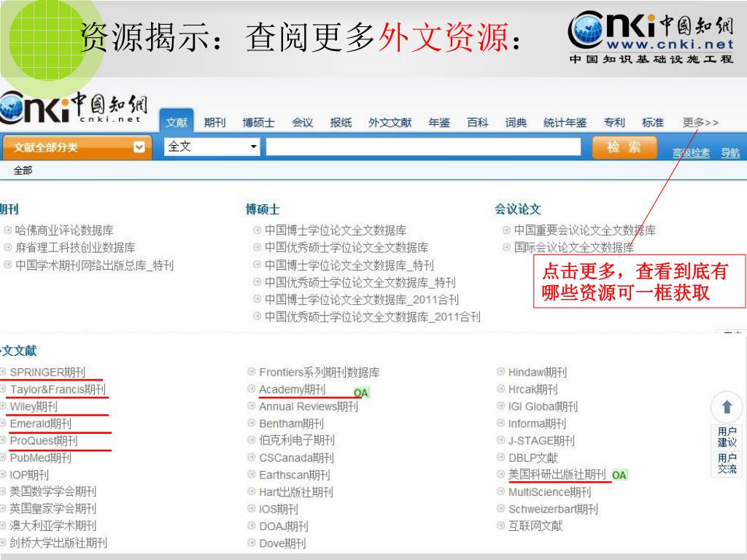Image resolution: width=747 pixels, height=560 pixels.
Task: Switch to the 统计年鉴 tab
Action: (x=565, y=122)
